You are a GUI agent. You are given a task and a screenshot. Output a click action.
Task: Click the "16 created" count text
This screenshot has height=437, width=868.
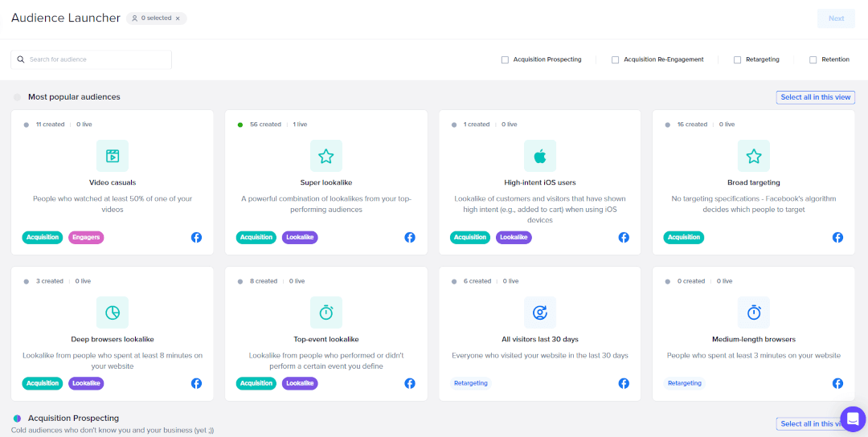click(x=693, y=125)
